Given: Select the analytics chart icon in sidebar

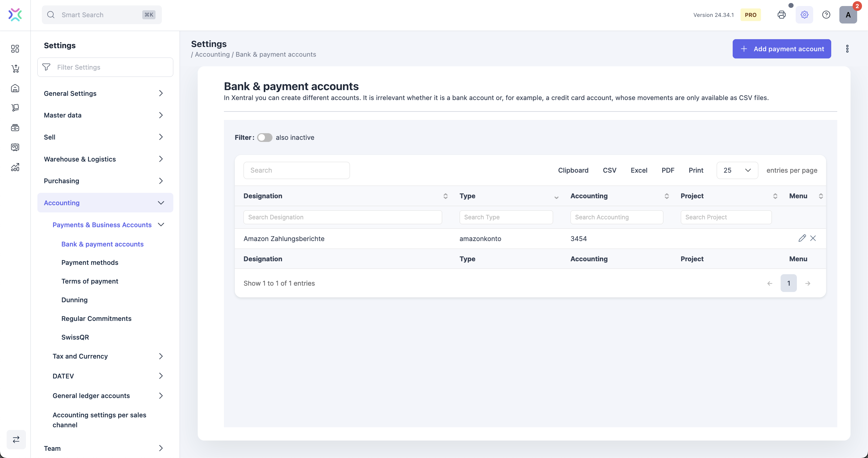Looking at the screenshot, I should point(15,167).
